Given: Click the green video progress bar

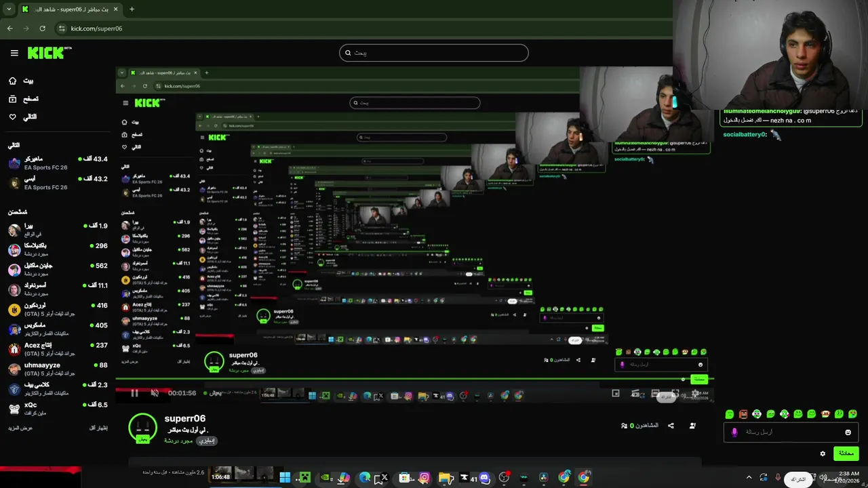Looking at the screenshot, I should click(x=414, y=380).
